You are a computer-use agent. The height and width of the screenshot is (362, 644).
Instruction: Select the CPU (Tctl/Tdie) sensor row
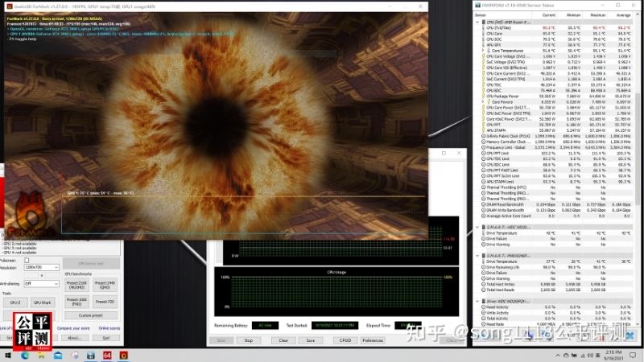[x=556, y=28]
